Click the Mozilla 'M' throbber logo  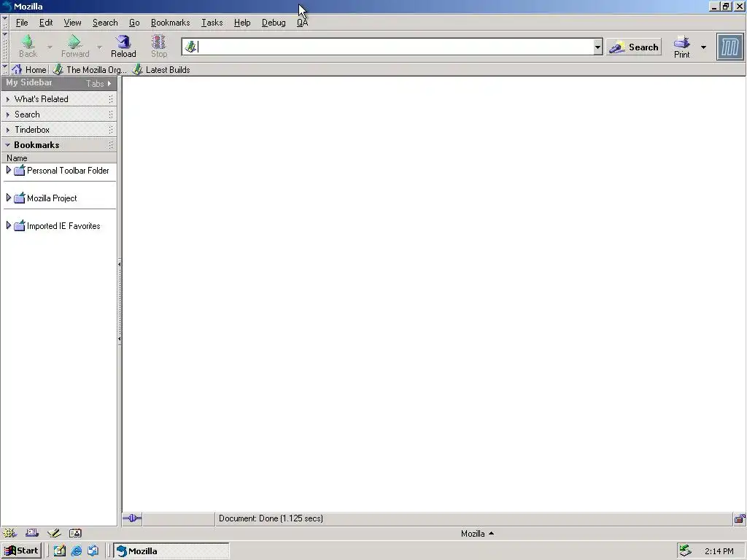(729, 47)
